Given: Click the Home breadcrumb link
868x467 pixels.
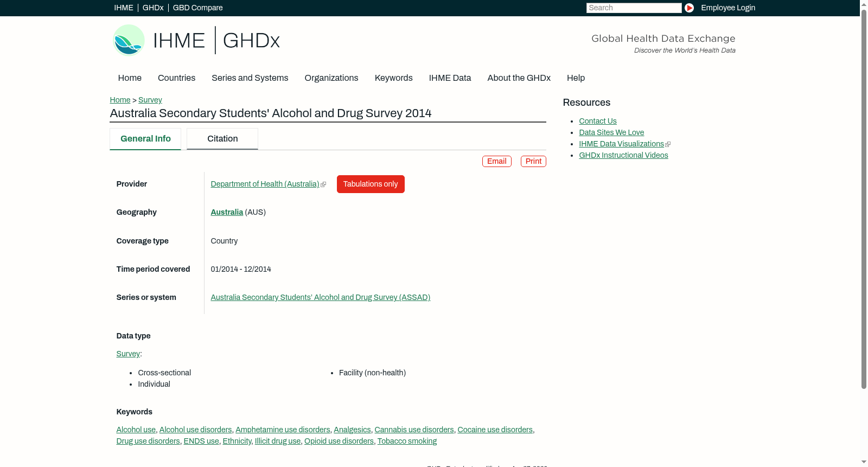Looking at the screenshot, I should [120, 100].
